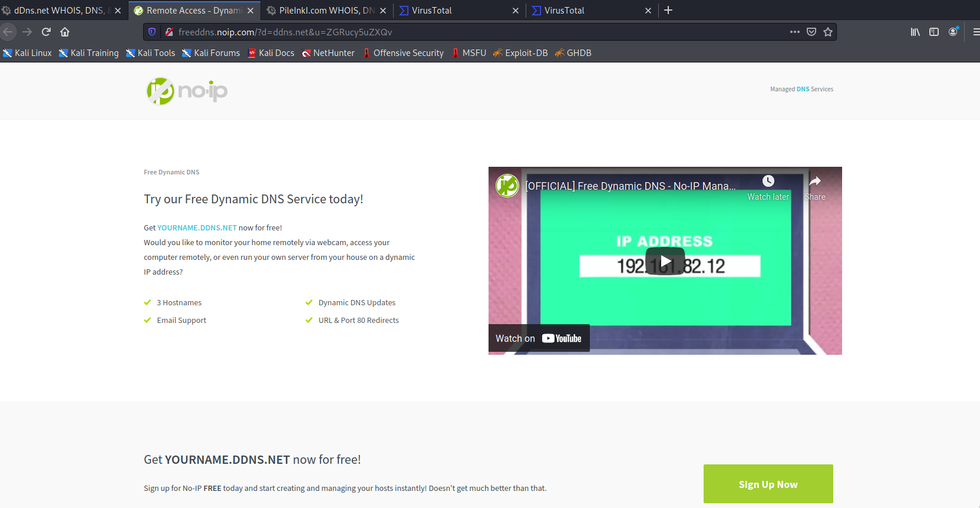Open the tracking protection shield icon
The width and height of the screenshot is (980, 508).
pos(152,32)
